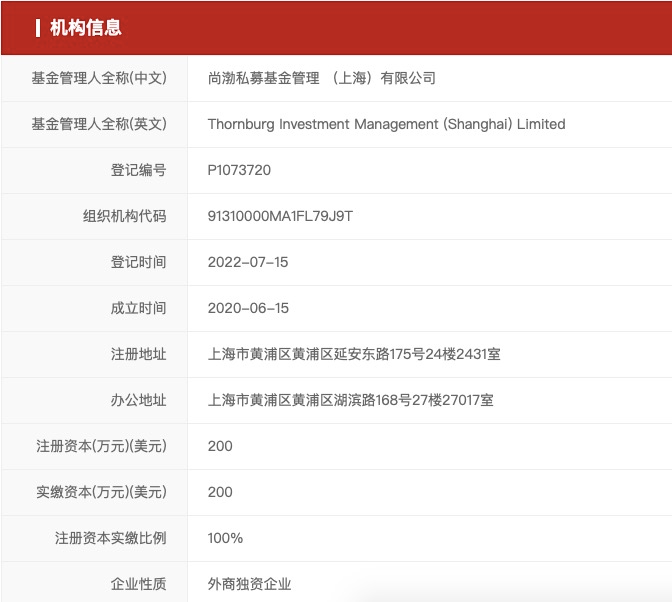Select the company name 尚渤私募基金管理（上海）有限公司

pyautogui.click(x=321, y=78)
